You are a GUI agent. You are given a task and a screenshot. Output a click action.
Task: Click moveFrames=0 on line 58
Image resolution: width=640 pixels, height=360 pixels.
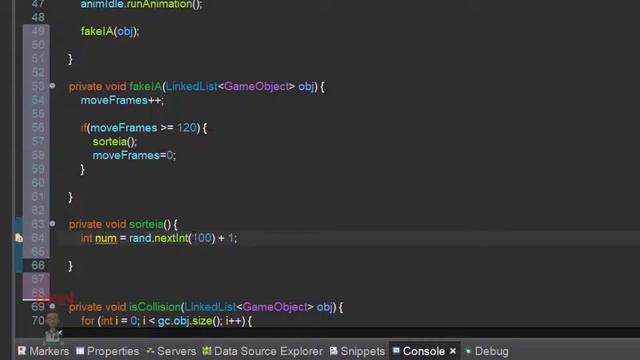tap(134, 156)
